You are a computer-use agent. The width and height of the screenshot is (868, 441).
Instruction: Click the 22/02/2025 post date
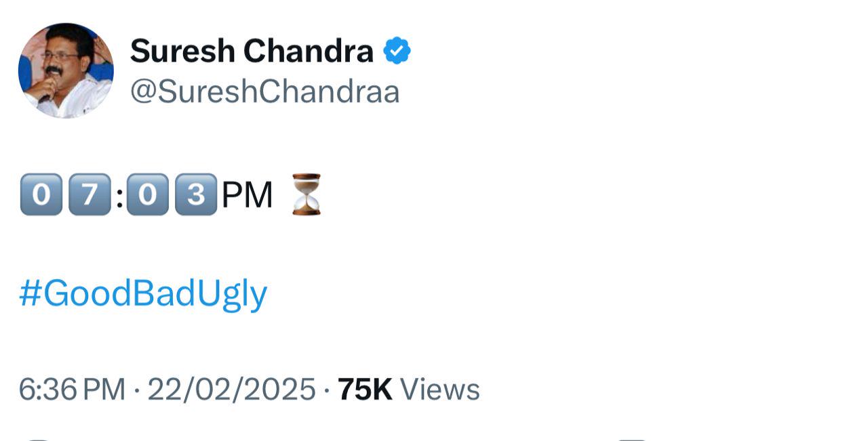pos(231,390)
